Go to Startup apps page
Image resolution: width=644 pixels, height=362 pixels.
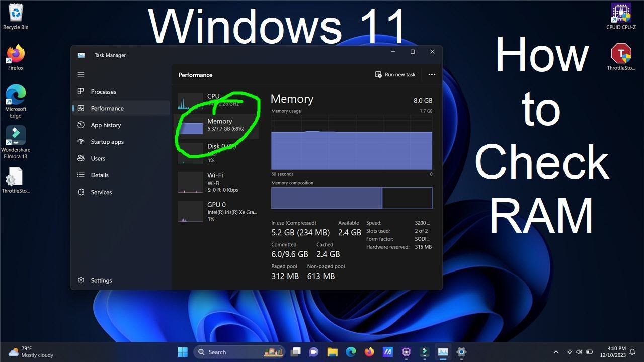pyautogui.click(x=121, y=142)
